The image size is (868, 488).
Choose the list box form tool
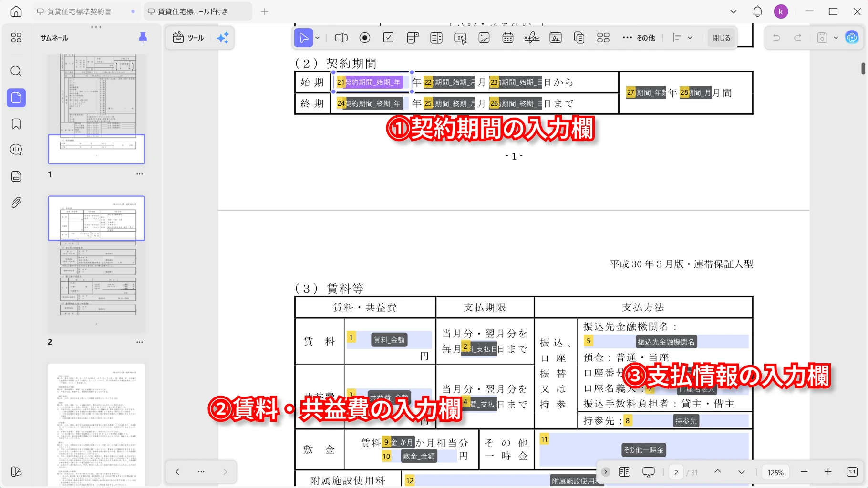tap(436, 38)
